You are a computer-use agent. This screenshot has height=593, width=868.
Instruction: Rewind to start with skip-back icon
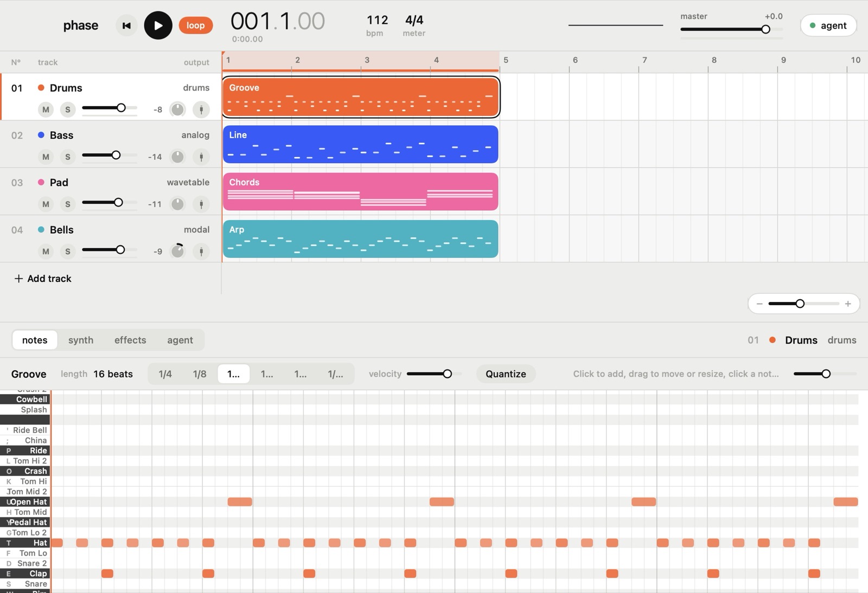tap(126, 25)
